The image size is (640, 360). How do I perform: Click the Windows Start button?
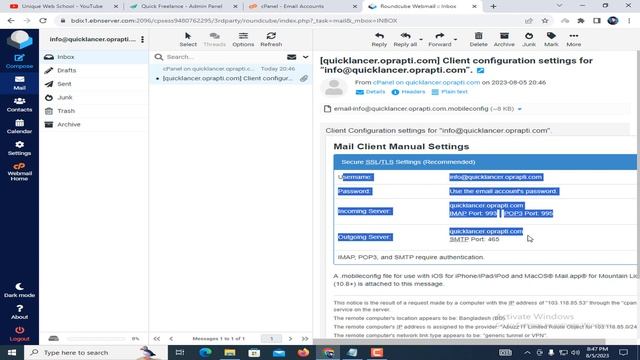[x=12, y=352]
